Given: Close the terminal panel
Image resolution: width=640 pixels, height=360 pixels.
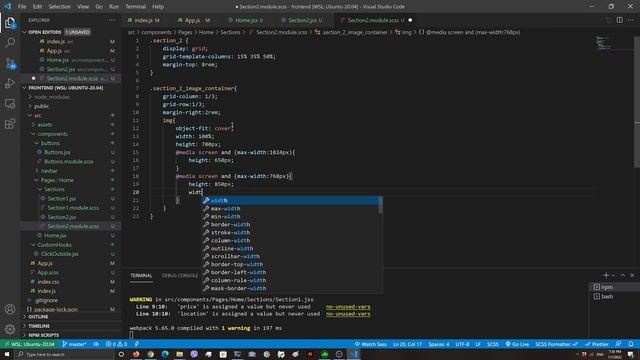Looking at the screenshot, I should [x=632, y=276].
